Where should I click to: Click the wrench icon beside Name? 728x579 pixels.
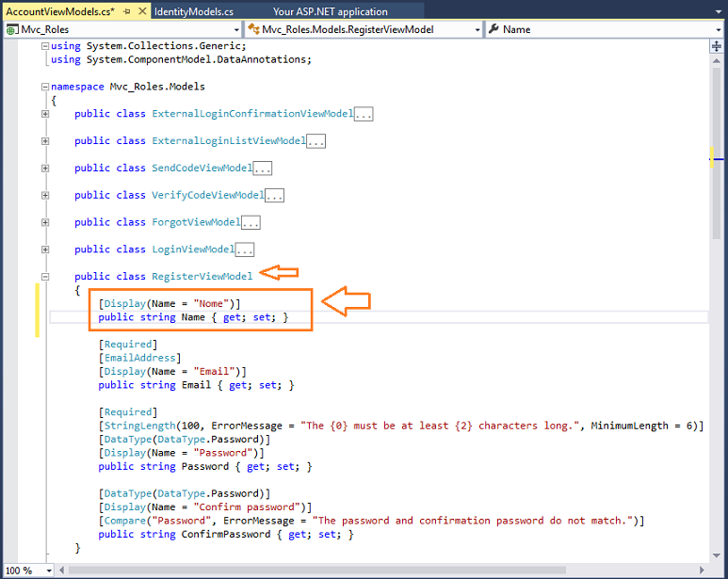(x=493, y=29)
